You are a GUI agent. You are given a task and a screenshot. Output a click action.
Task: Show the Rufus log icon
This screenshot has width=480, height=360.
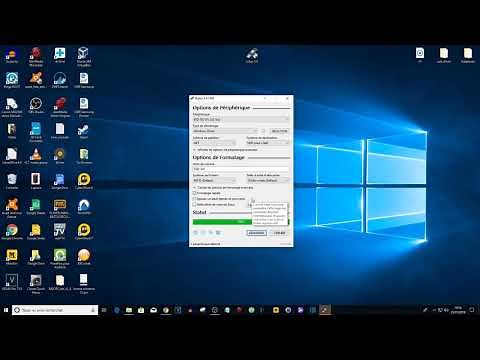[x=218, y=232]
